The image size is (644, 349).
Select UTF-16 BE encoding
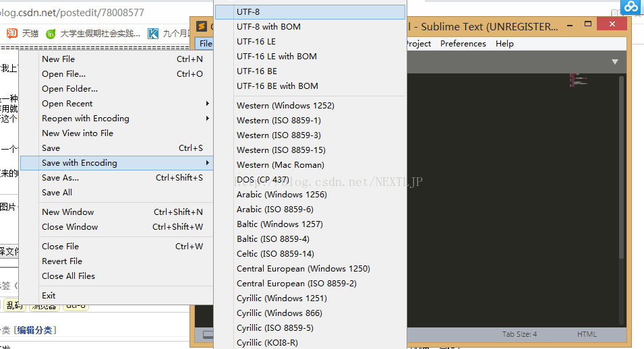pos(310,71)
